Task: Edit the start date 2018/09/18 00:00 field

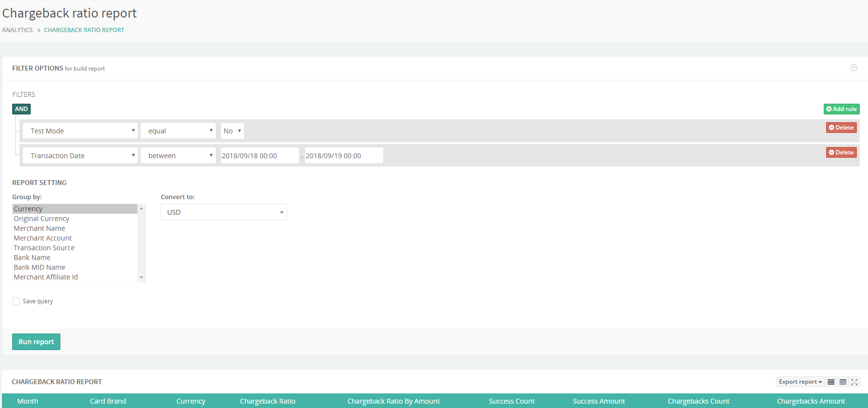Action: tap(259, 155)
